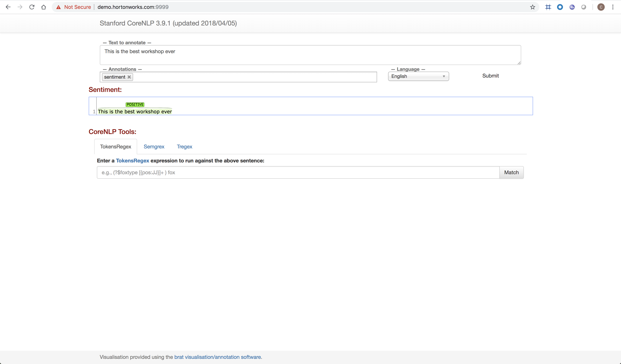The height and width of the screenshot is (364, 621).
Task: Click the annotated sentence in Sentiment result
Action: coord(135,112)
